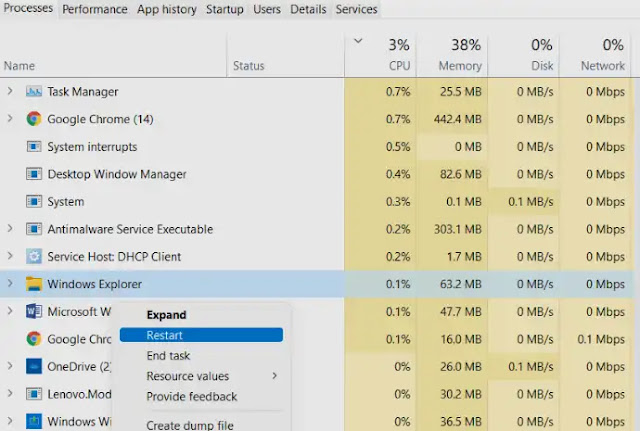The height and width of the screenshot is (431, 640).
Task: Click the OneDrive process icon
Action: click(x=34, y=367)
